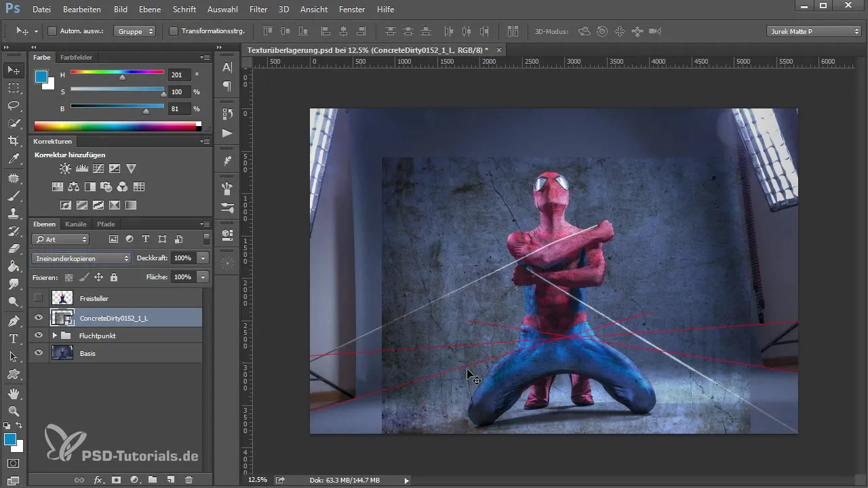Open layer effects fx menu
The width and height of the screenshot is (868, 488).
pyautogui.click(x=98, y=480)
